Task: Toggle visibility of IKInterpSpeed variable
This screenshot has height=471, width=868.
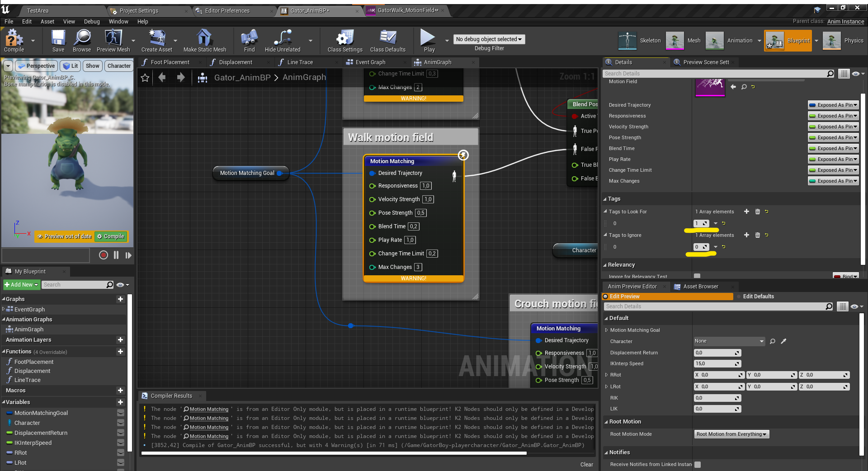Action: (x=121, y=443)
